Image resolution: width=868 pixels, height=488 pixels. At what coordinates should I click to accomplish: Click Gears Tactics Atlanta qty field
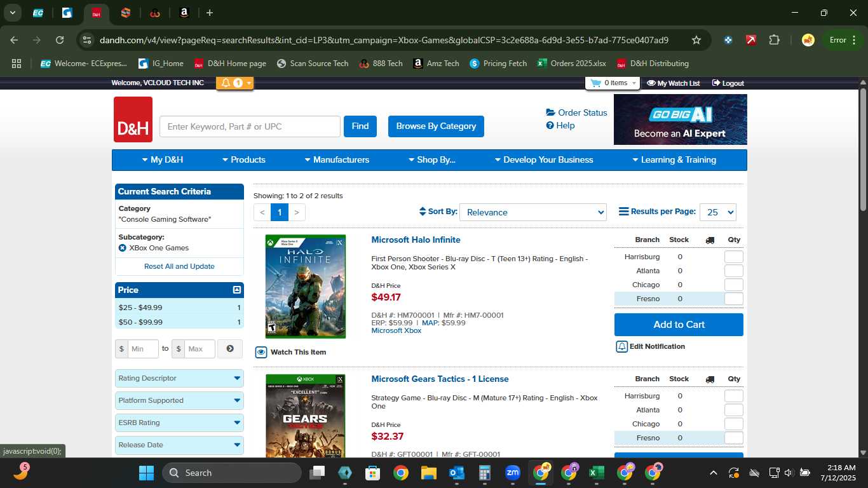click(x=734, y=410)
